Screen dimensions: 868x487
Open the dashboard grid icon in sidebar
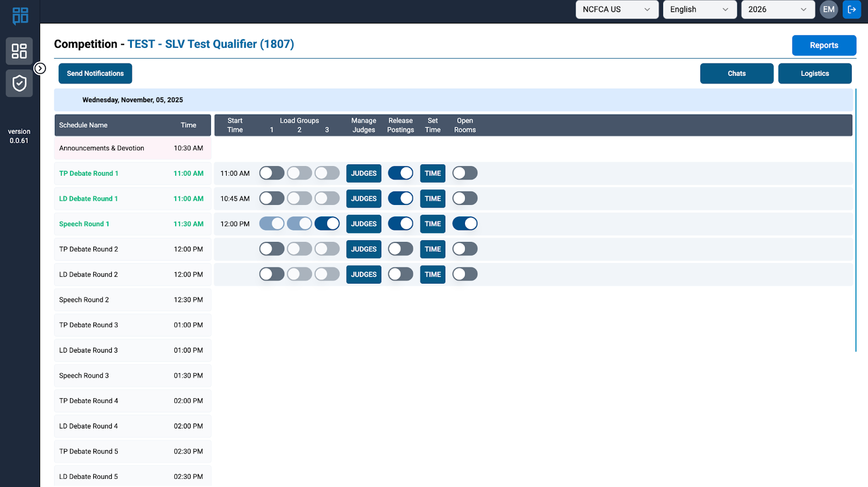[x=20, y=51]
